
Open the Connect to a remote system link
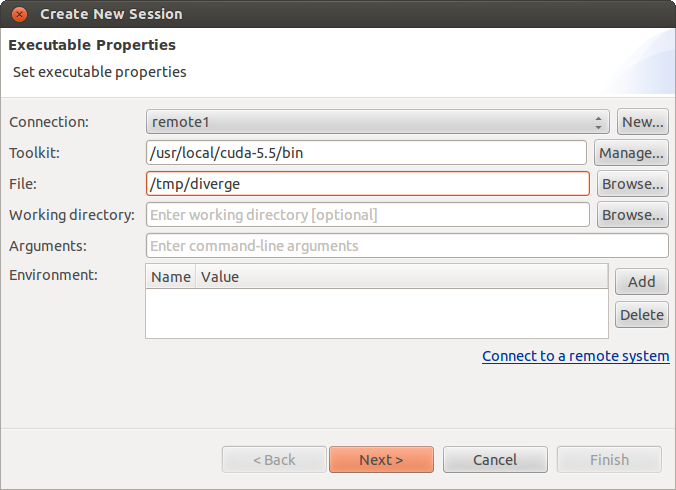point(575,356)
